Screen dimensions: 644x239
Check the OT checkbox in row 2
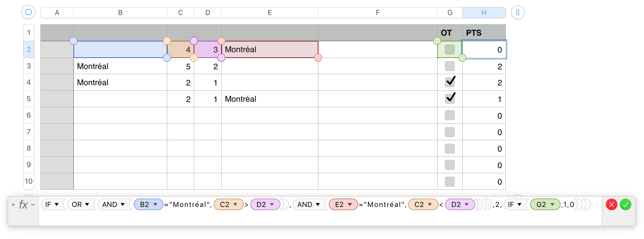tap(450, 49)
